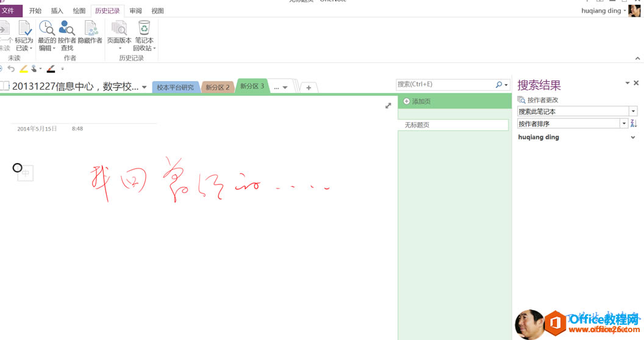
Task: Click 按作者查找 (Find by Author) icon
Action: click(x=66, y=28)
